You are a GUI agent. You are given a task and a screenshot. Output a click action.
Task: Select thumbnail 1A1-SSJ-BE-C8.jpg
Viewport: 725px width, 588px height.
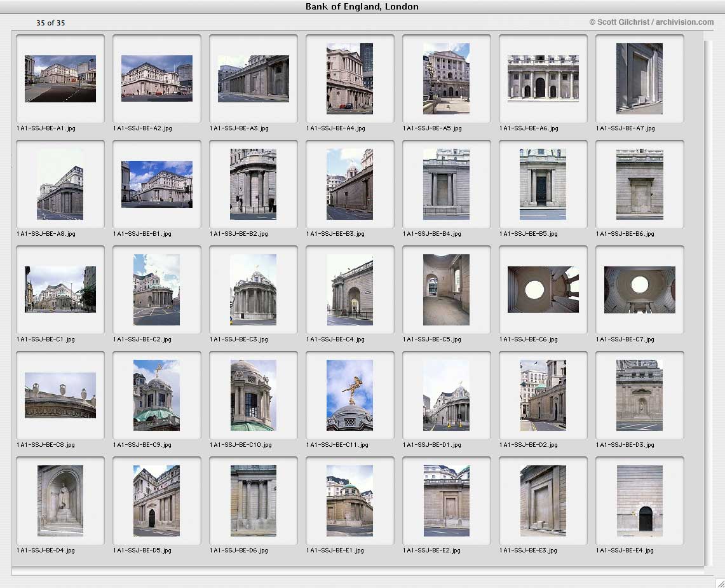click(x=60, y=395)
